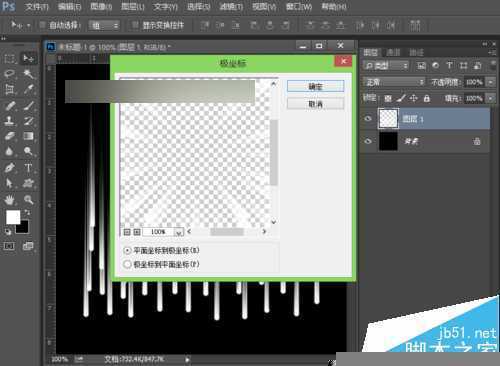The image size is (500, 366).
Task: Open the Move tool preset picker arrow
Action: [x=29, y=25]
